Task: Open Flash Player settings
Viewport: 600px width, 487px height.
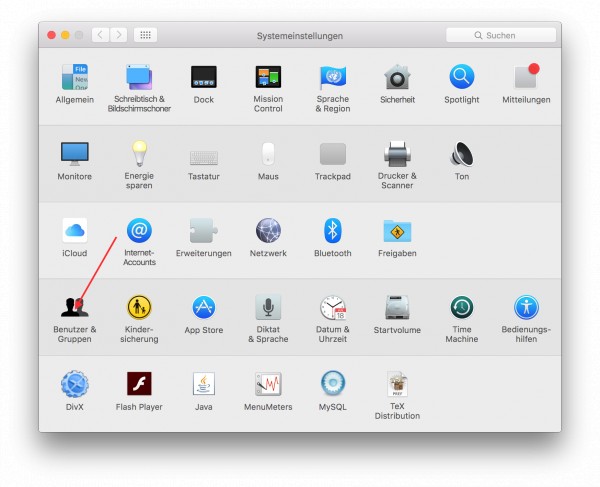Action: pyautogui.click(x=139, y=383)
